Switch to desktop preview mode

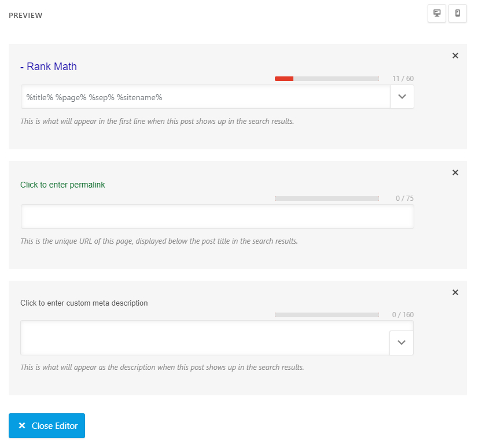[x=437, y=14]
